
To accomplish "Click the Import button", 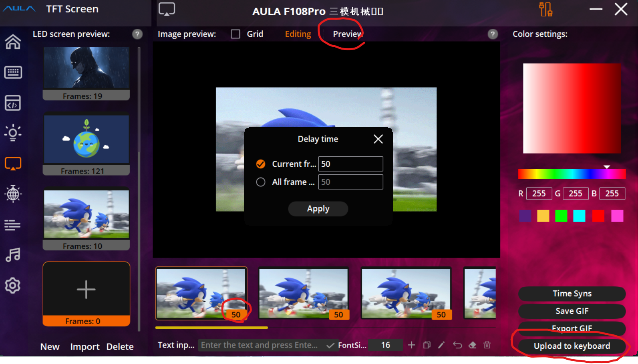I will (x=85, y=347).
